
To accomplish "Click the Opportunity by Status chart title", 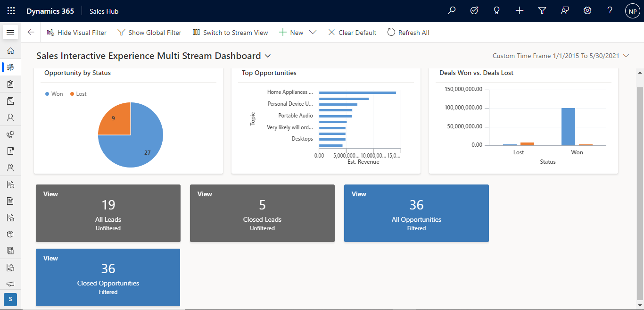I will pos(77,73).
